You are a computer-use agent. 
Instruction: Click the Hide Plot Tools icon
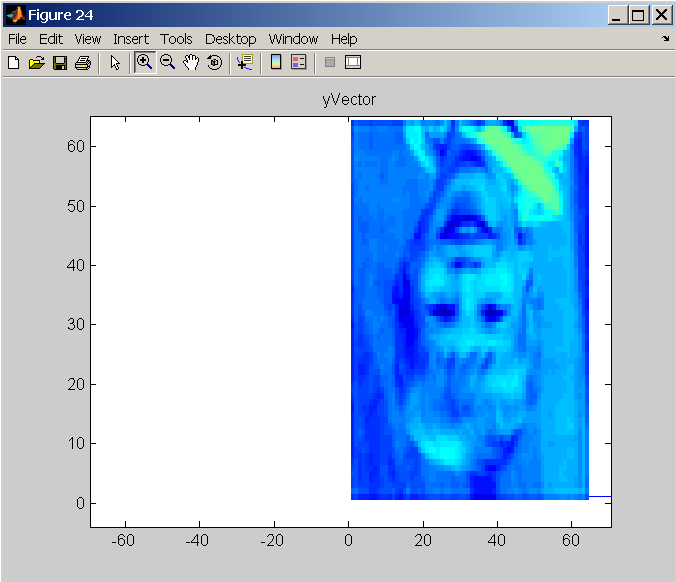(x=330, y=63)
